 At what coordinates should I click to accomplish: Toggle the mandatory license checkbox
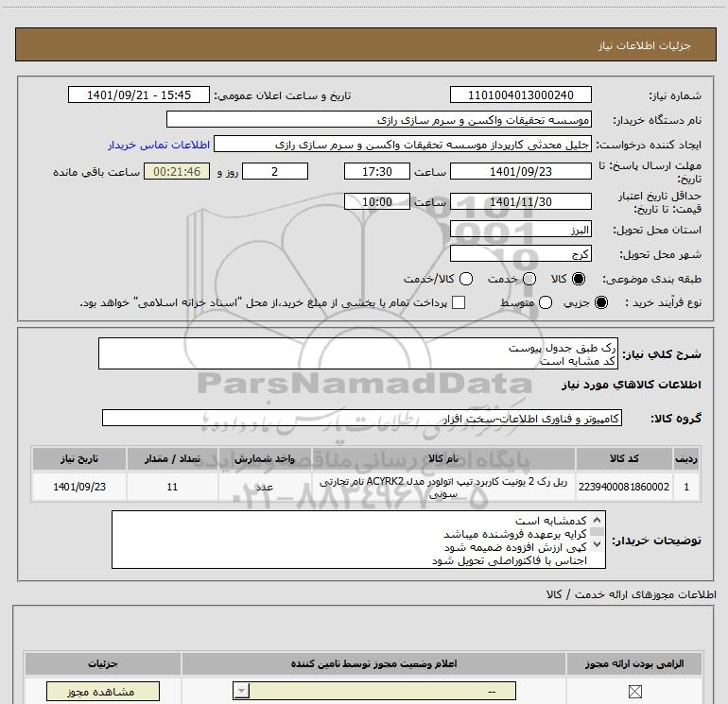[x=634, y=692]
